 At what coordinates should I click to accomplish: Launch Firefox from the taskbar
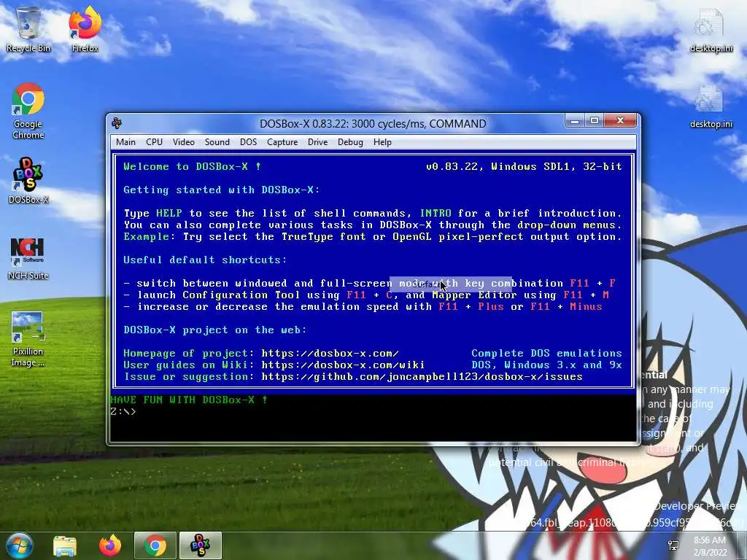(110, 545)
